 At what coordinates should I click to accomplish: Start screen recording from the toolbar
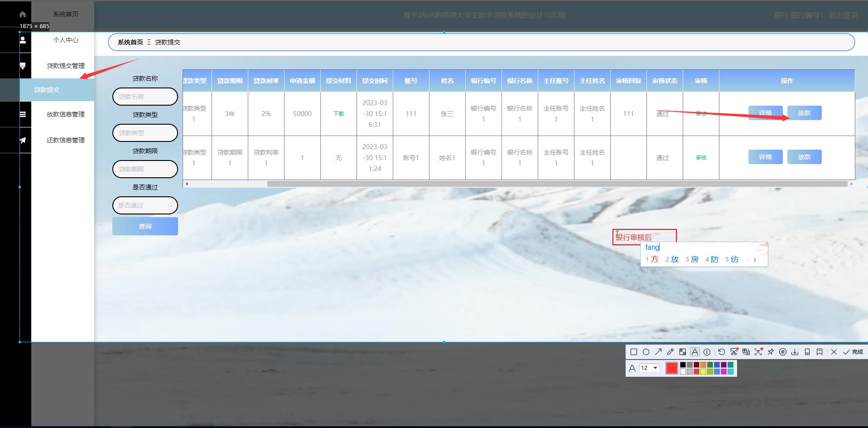pos(783,352)
